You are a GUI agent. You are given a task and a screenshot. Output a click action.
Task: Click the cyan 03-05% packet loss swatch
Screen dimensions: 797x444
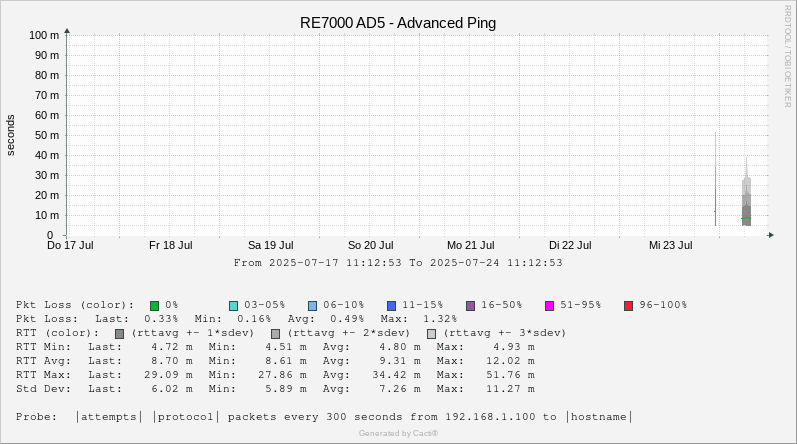click(x=234, y=305)
